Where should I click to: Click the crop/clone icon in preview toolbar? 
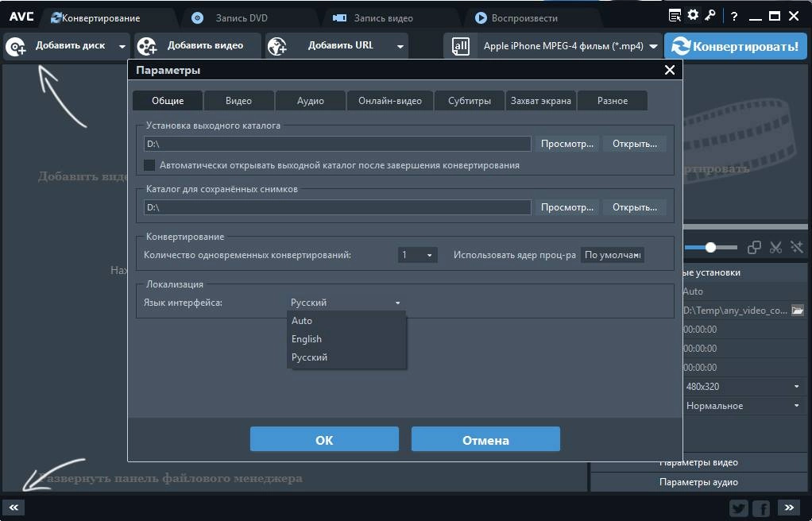[754, 248]
